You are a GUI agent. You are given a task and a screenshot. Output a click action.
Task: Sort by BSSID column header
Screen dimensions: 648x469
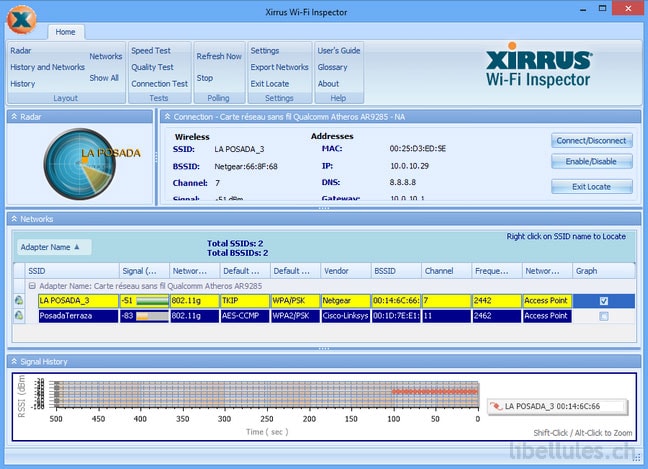(x=396, y=271)
